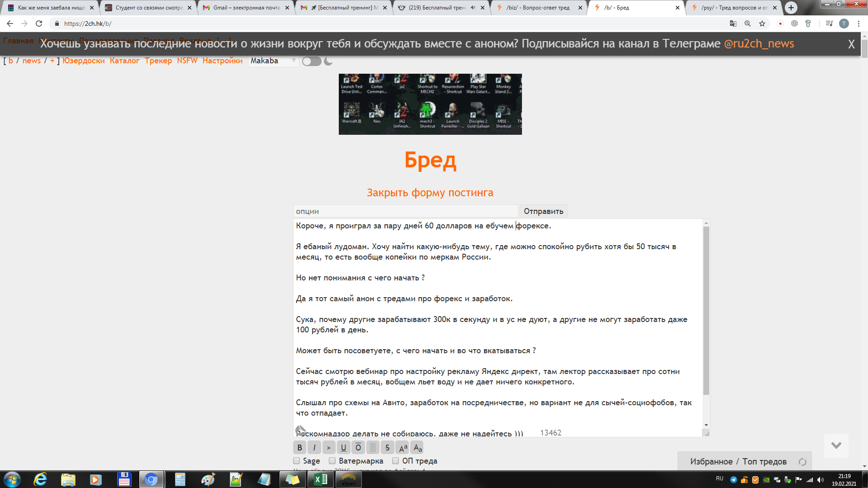Open Telegram from the system tray
Screen dimensions: 868x488
pyautogui.click(x=734, y=480)
